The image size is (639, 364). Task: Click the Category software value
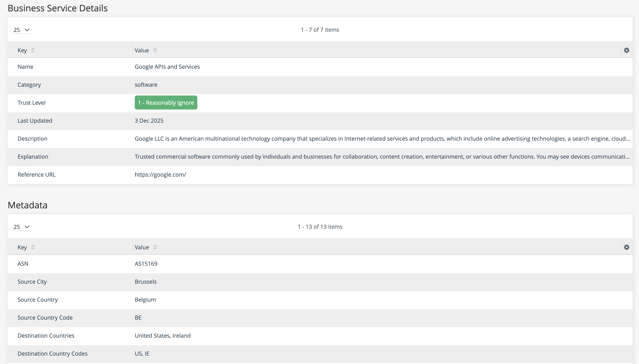146,85
